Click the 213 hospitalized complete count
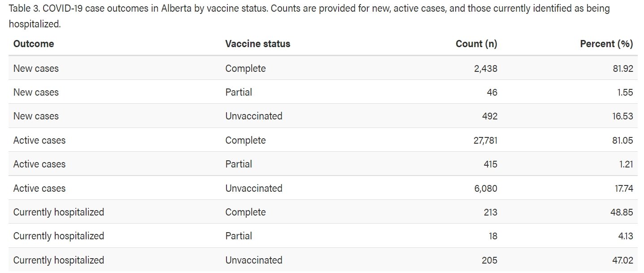Screen dimensions: 644x273 click(490, 212)
